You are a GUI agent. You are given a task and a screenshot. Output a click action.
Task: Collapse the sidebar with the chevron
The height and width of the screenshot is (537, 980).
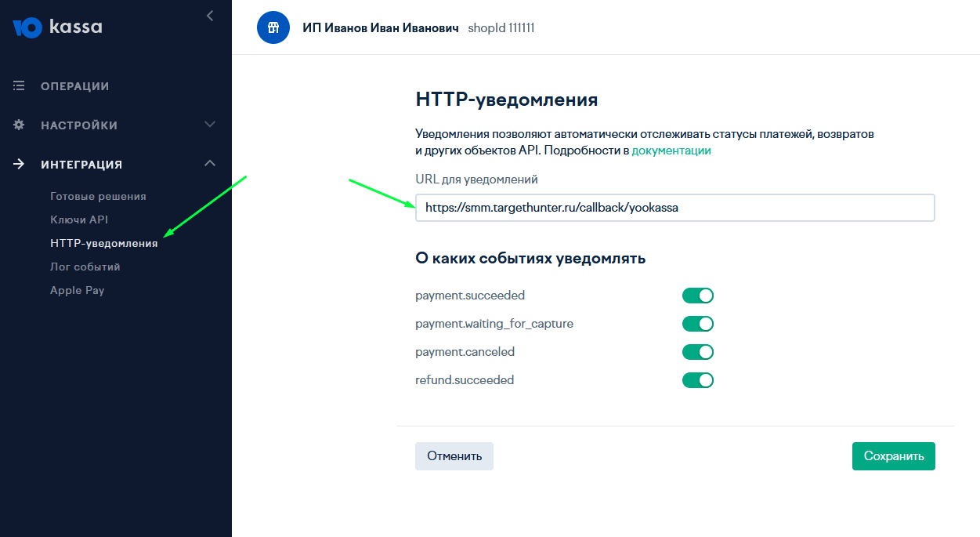coord(209,16)
